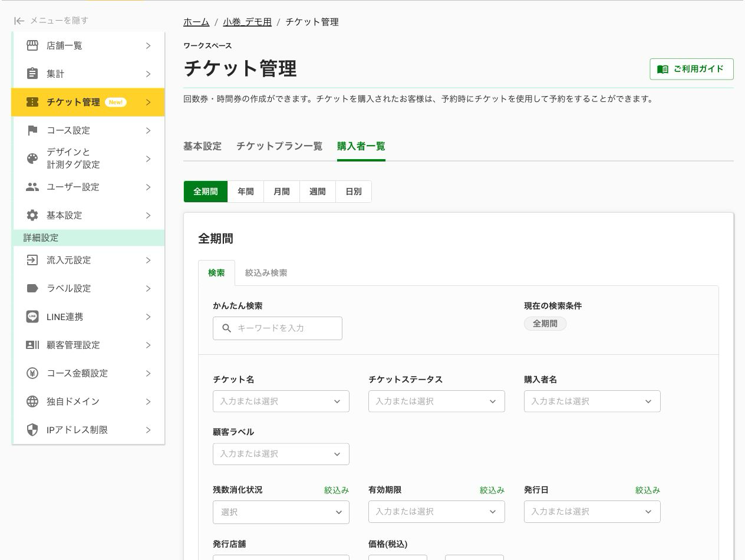The image size is (745, 560).
Task: Expand the 流入元設定 chevron
Action: click(x=148, y=260)
